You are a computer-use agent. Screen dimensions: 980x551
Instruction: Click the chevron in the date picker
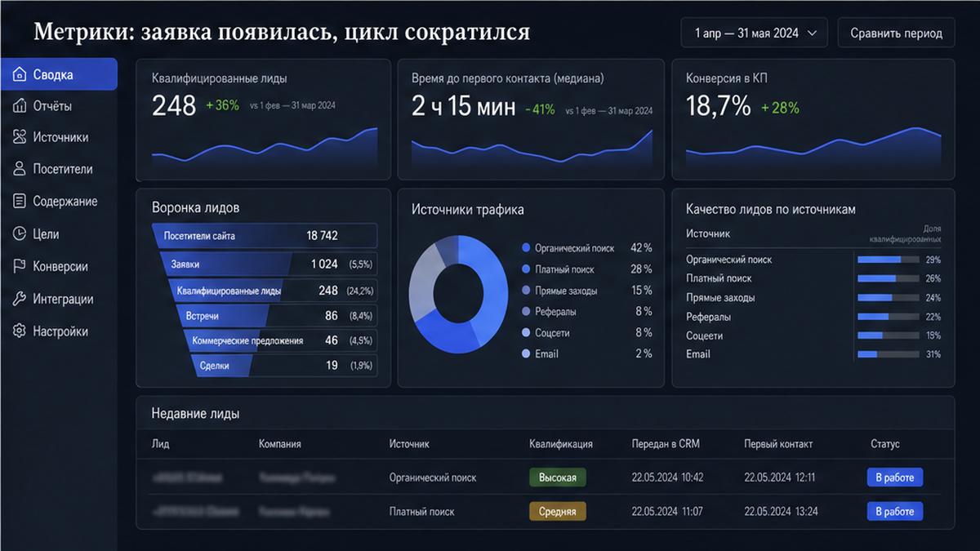click(812, 33)
